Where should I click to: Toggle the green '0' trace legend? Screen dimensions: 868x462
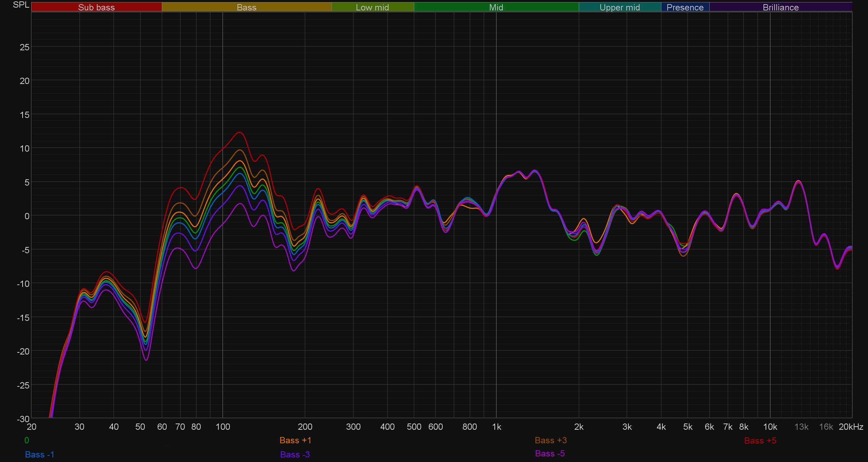point(27,440)
